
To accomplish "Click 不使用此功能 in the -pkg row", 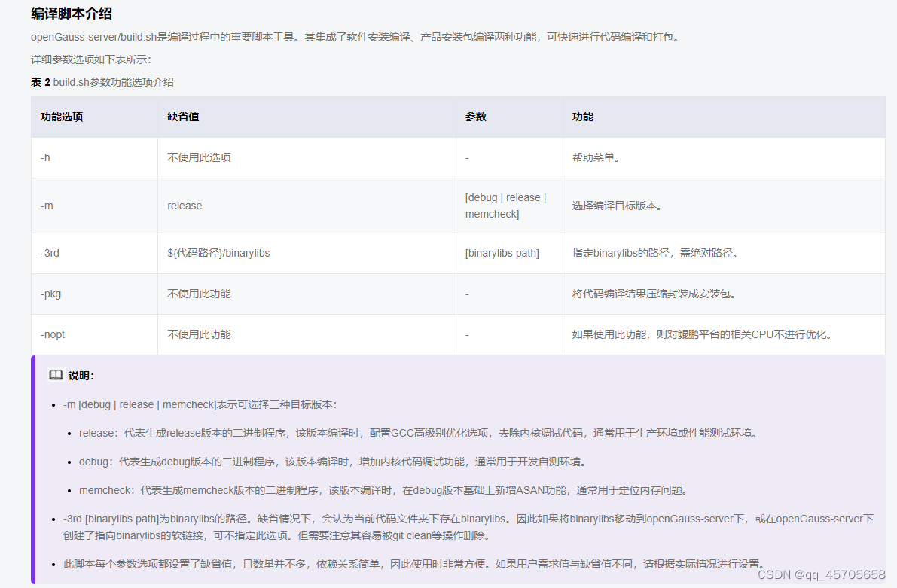I will click(x=307, y=294).
